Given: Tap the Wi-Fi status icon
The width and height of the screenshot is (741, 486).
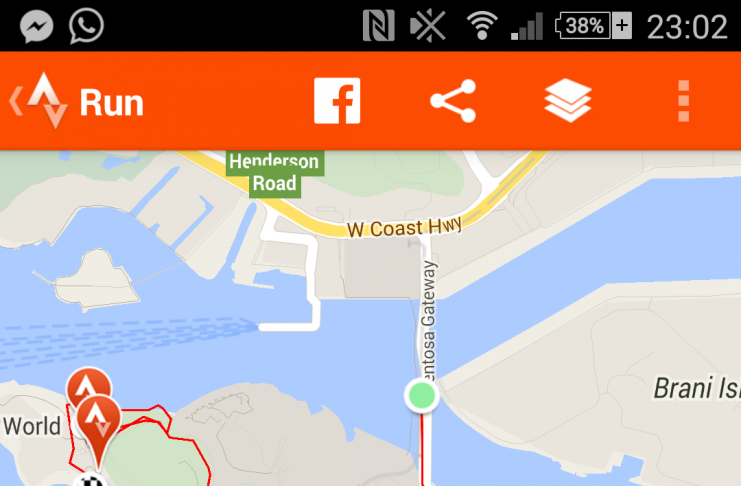Looking at the screenshot, I should pyautogui.click(x=482, y=26).
